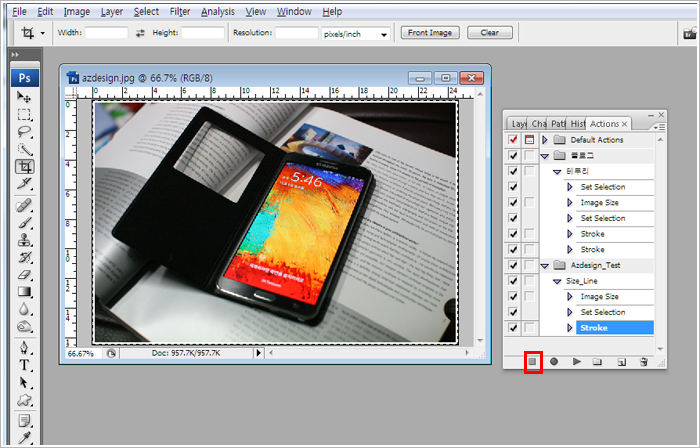Toggle dialog control for Default Actions

[x=529, y=140]
